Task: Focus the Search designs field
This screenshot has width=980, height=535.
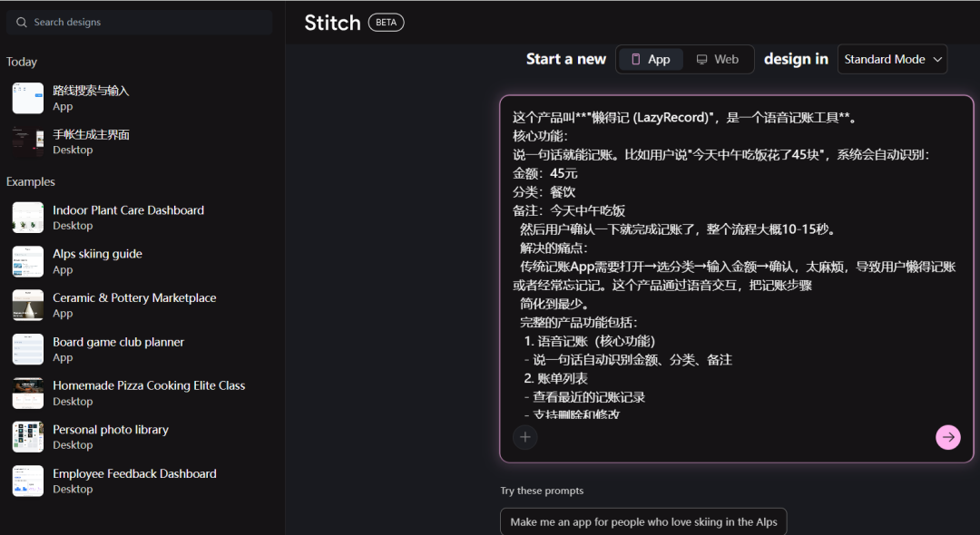Action: 140,23
